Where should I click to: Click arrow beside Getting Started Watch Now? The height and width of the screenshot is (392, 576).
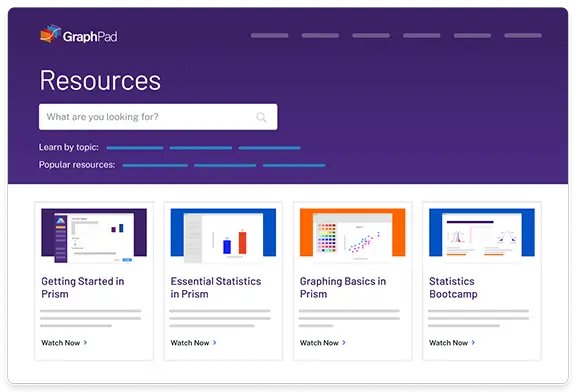[x=85, y=342]
